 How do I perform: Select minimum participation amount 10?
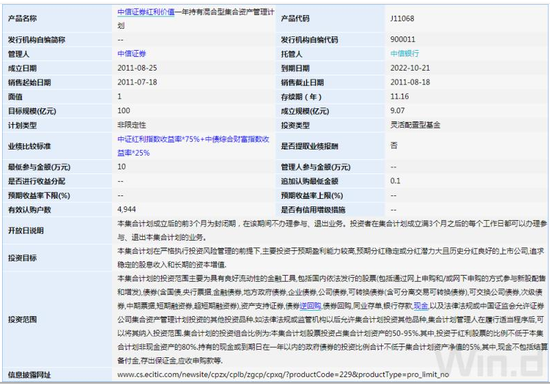pyautogui.click(x=122, y=167)
